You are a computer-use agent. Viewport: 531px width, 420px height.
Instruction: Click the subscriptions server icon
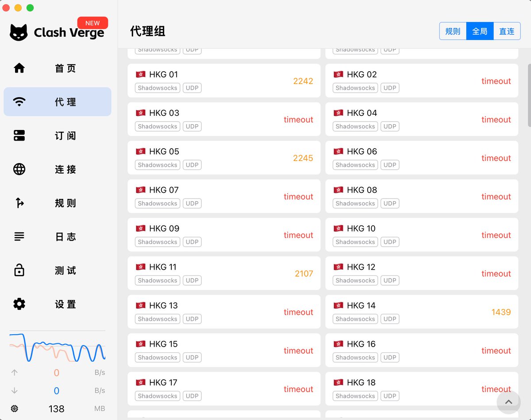pyautogui.click(x=19, y=135)
